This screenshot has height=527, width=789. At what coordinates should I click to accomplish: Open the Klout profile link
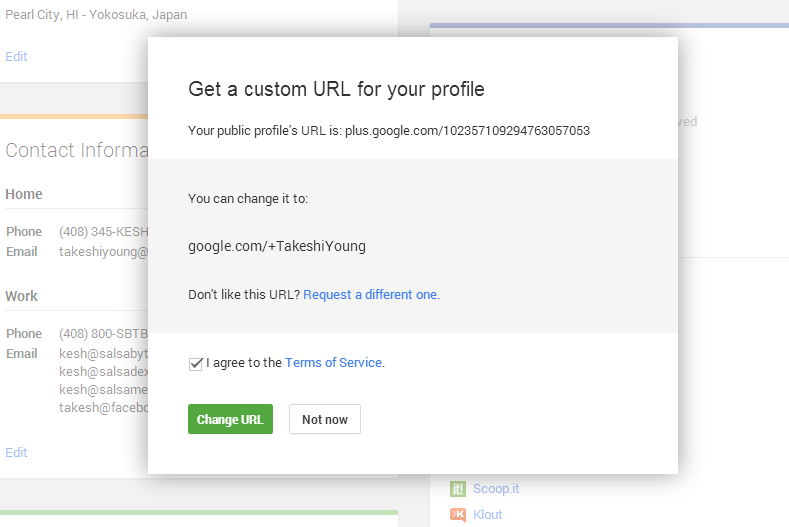487,514
